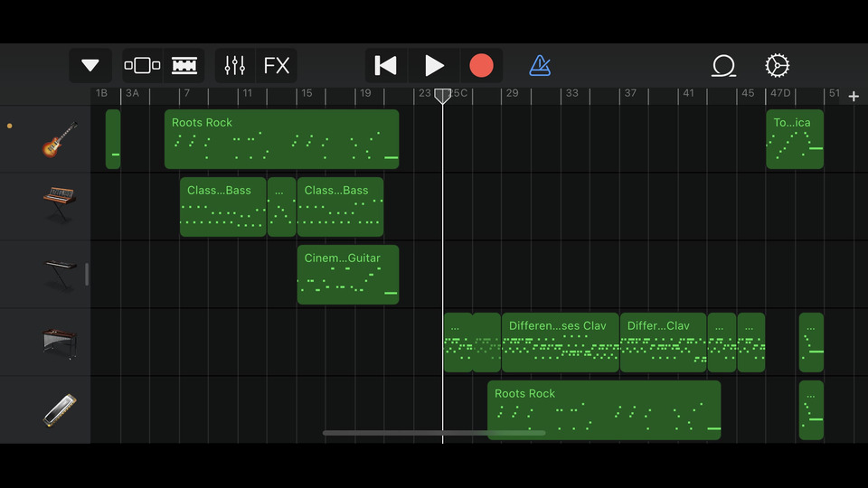Switch to the tracks view
This screenshot has width=868, height=488.
pyautogui.click(x=184, y=66)
